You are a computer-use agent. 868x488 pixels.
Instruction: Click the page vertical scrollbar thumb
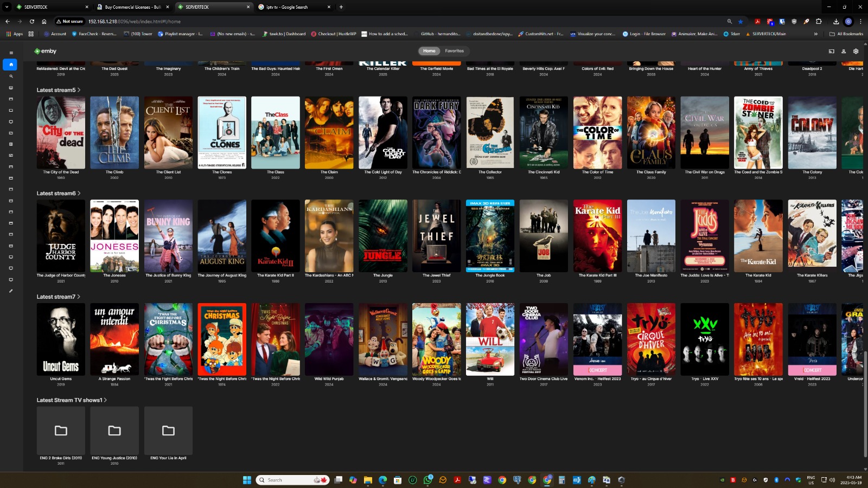[865, 404]
